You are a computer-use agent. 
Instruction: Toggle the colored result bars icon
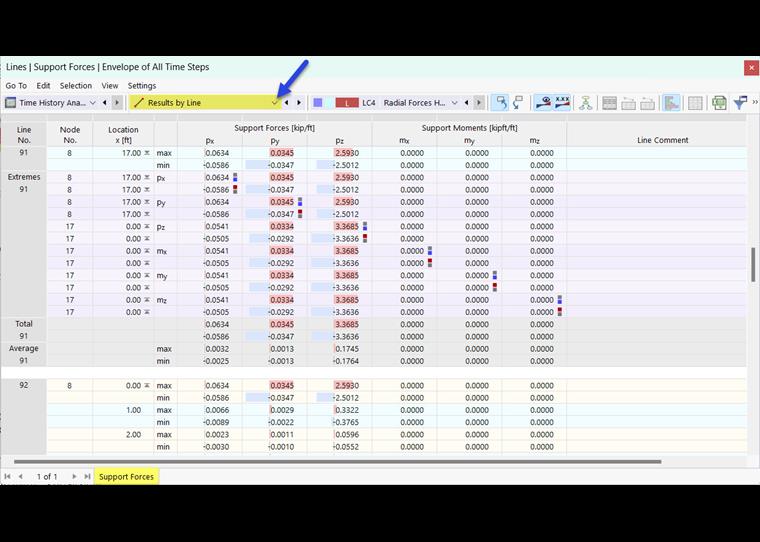(x=671, y=103)
